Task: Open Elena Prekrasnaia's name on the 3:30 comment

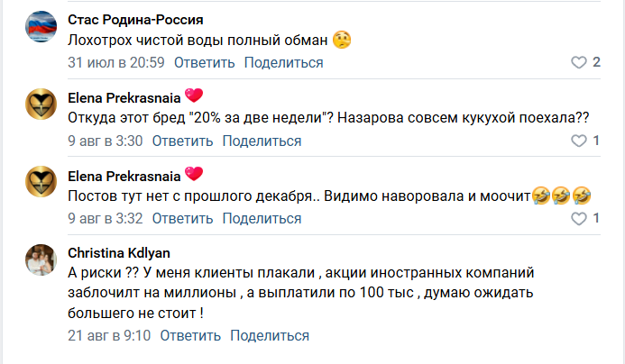Action: [x=124, y=96]
